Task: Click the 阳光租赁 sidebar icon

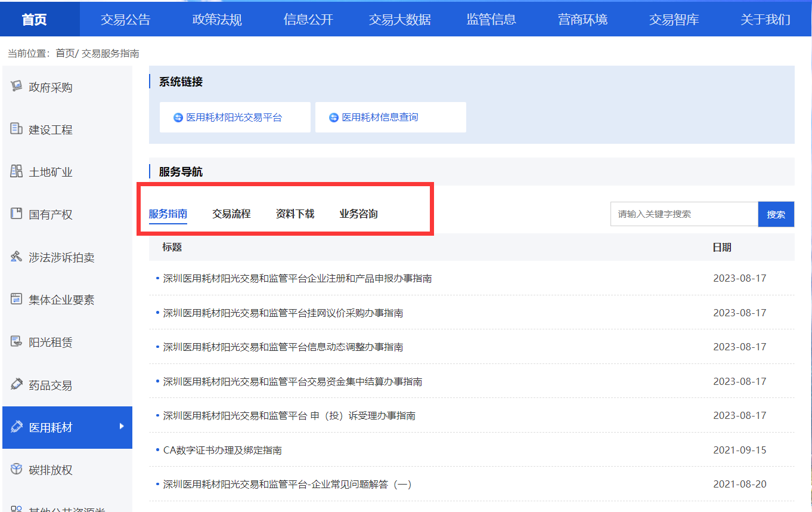Action: pos(17,342)
